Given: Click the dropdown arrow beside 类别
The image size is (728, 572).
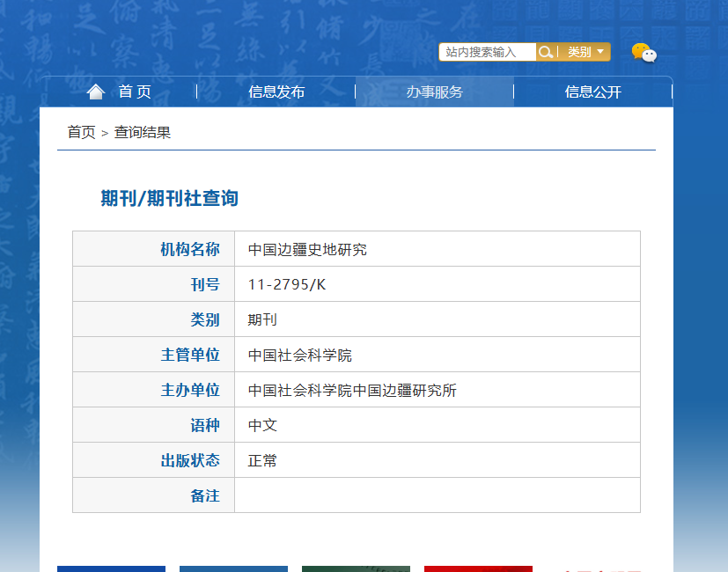Looking at the screenshot, I should tap(600, 52).
